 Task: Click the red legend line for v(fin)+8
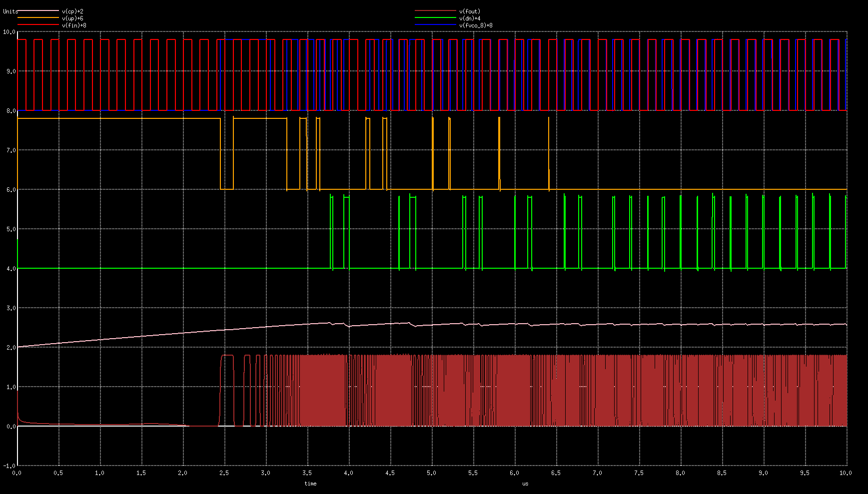click(x=38, y=25)
